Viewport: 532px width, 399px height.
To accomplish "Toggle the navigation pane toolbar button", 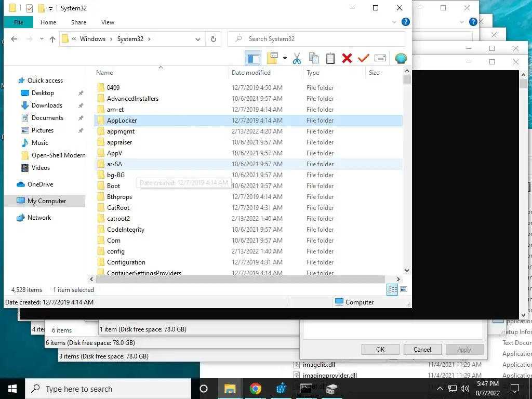I will [253, 58].
